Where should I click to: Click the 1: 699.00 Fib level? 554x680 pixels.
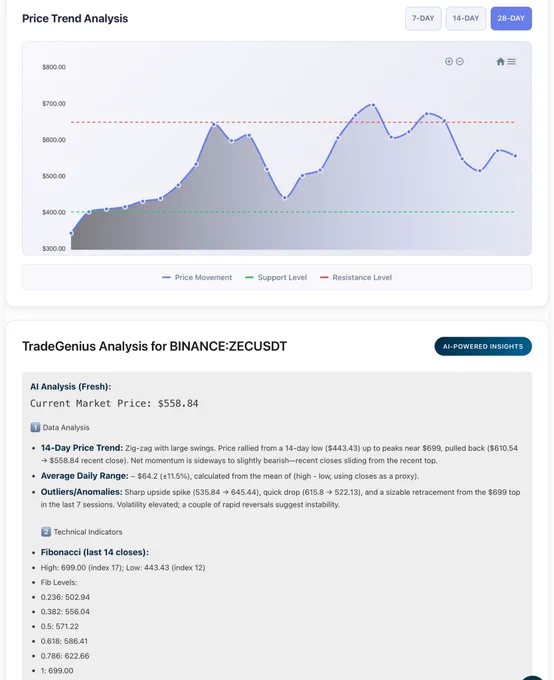pyautogui.click(x=57, y=671)
